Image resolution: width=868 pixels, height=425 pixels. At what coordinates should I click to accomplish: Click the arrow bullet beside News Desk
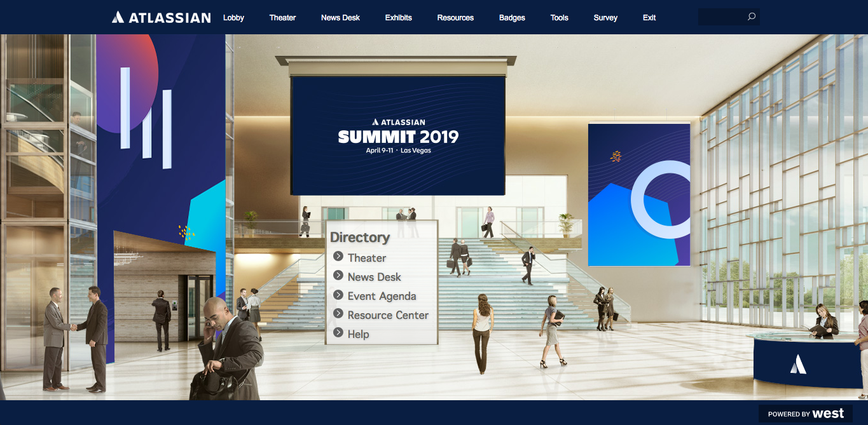pyautogui.click(x=338, y=276)
